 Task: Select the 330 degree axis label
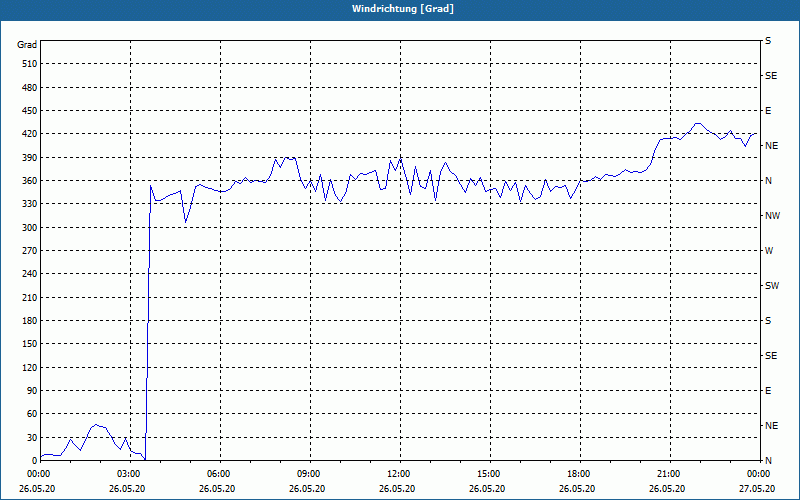pyautogui.click(x=30, y=204)
